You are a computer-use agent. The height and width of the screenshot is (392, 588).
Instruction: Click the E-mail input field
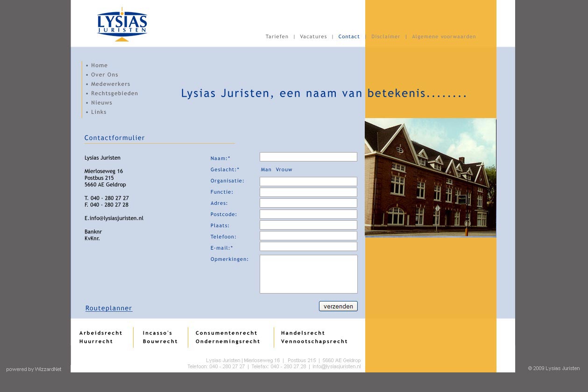(x=308, y=246)
